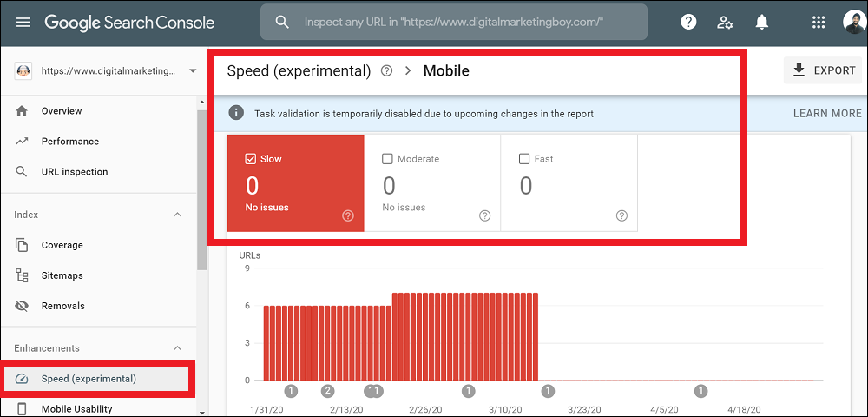The height and width of the screenshot is (417, 868).
Task: Click help icon beside Speed (experimental) title
Action: [387, 71]
